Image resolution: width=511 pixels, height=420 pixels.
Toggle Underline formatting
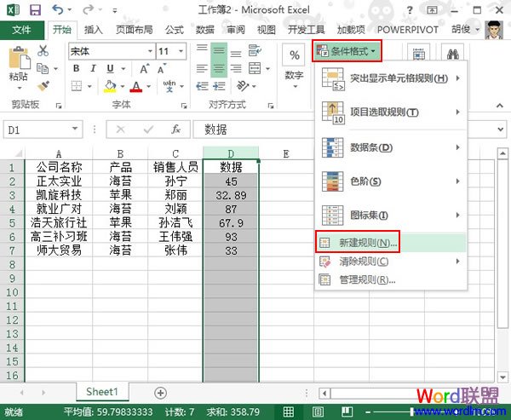click(x=110, y=68)
